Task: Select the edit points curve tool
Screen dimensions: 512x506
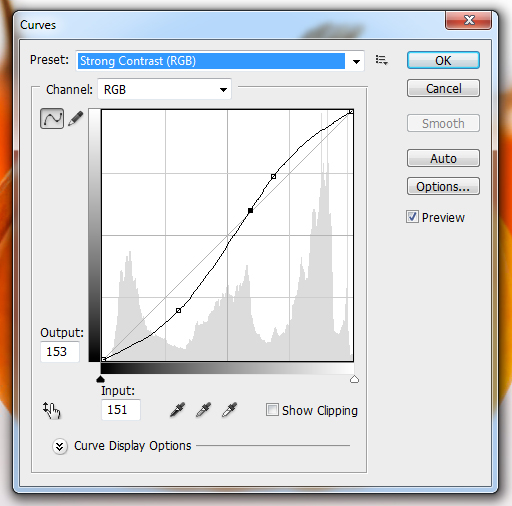Action: click(x=52, y=118)
